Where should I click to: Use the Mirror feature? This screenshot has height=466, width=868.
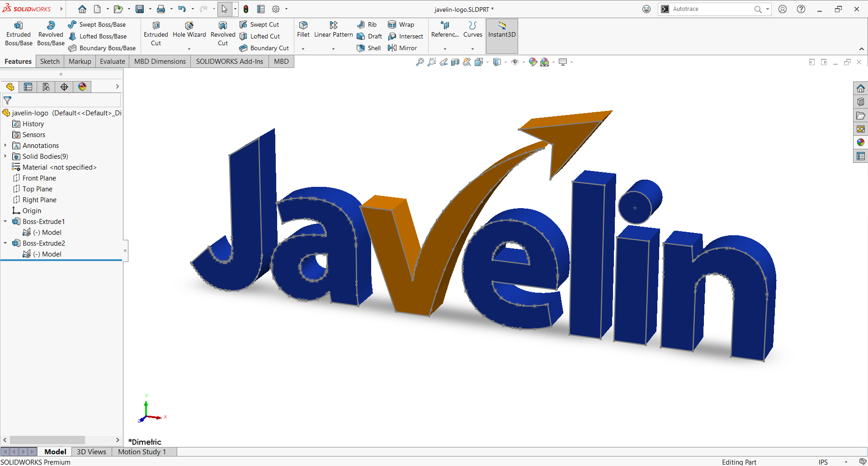point(402,48)
